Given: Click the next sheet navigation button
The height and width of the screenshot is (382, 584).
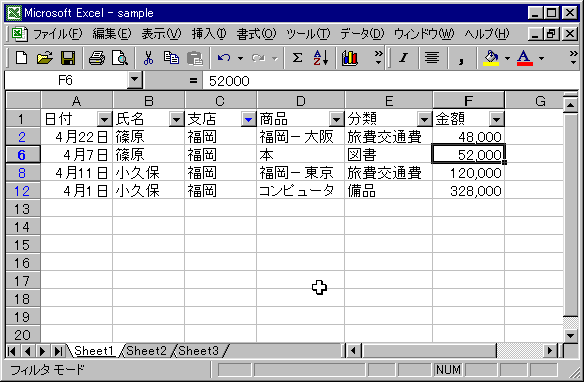Looking at the screenshot, I should point(42,351).
